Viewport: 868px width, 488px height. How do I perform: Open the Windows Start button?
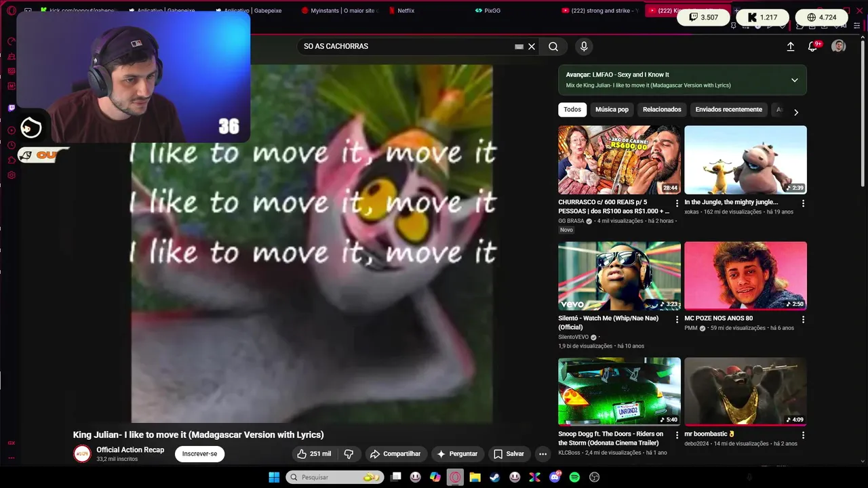274,477
